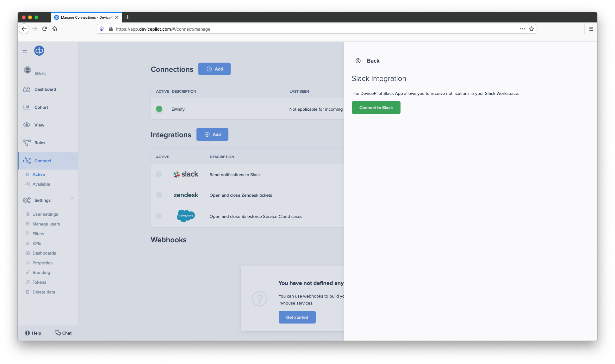Open the EMnify user avatar icon
This screenshot has width=615, height=364.
pos(28,70)
